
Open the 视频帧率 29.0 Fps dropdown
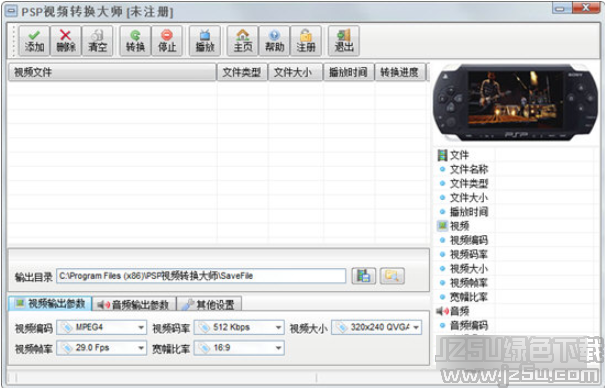click(x=102, y=348)
